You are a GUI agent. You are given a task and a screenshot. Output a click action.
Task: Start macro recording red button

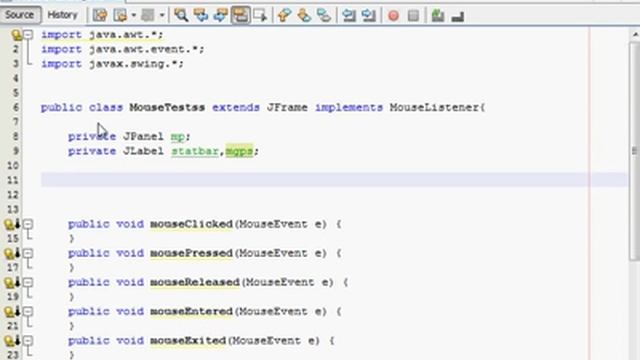[x=393, y=16]
